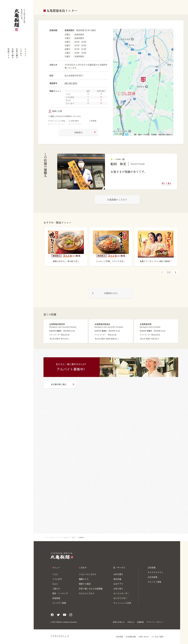Open 公式アプリ in the left sidebar
The height and width of the screenshot is (644, 188).
pos(8,53)
